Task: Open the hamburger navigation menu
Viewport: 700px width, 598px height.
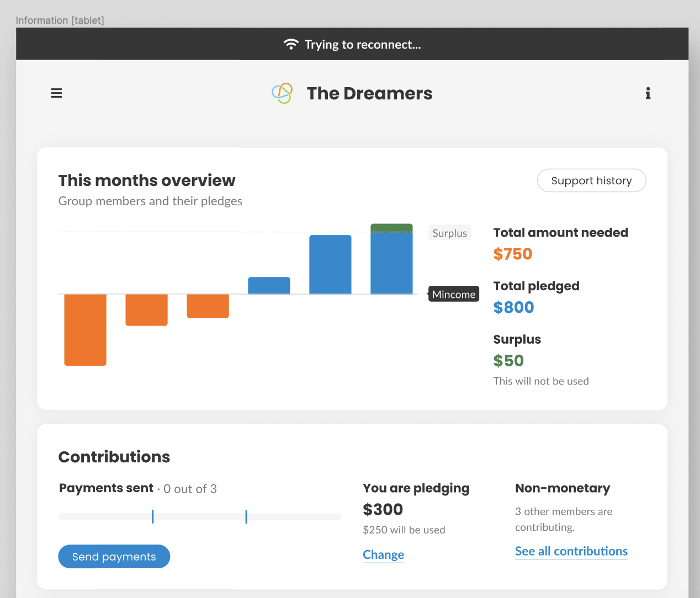Action: coord(56,93)
